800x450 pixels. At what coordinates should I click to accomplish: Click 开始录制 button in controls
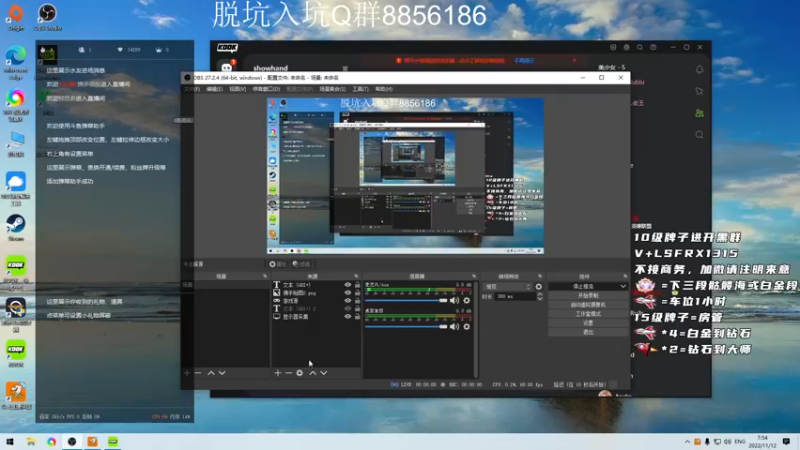pos(588,296)
